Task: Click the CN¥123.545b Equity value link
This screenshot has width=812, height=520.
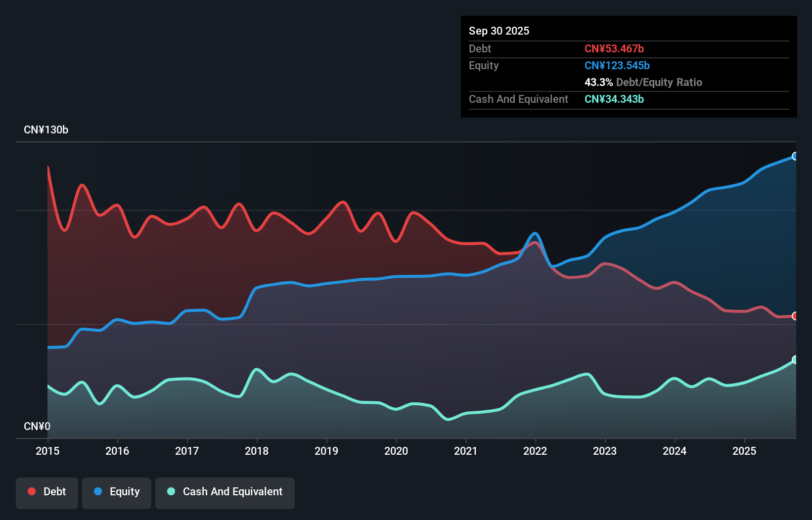Action: click(617, 65)
